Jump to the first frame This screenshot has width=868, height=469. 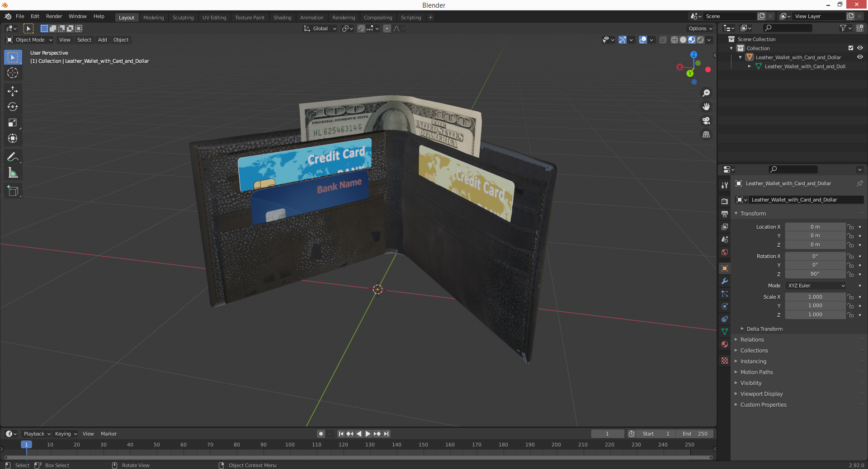point(341,434)
